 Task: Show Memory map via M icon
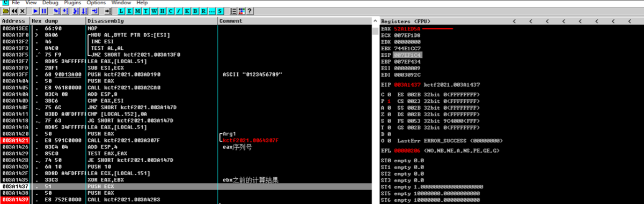(x=137, y=11)
